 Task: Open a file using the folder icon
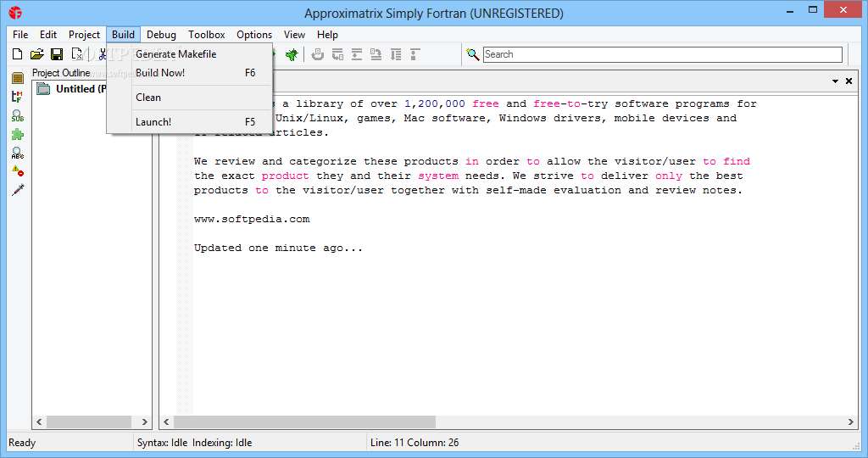coord(37,54)
